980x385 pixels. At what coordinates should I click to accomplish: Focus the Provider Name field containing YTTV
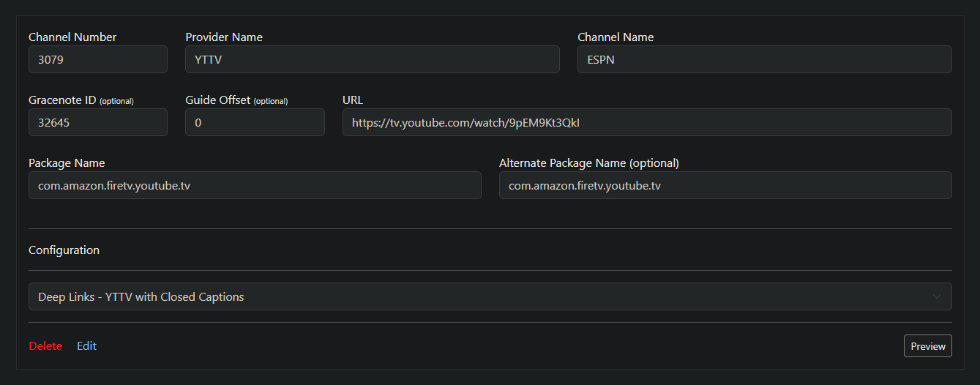coord(372,60)
